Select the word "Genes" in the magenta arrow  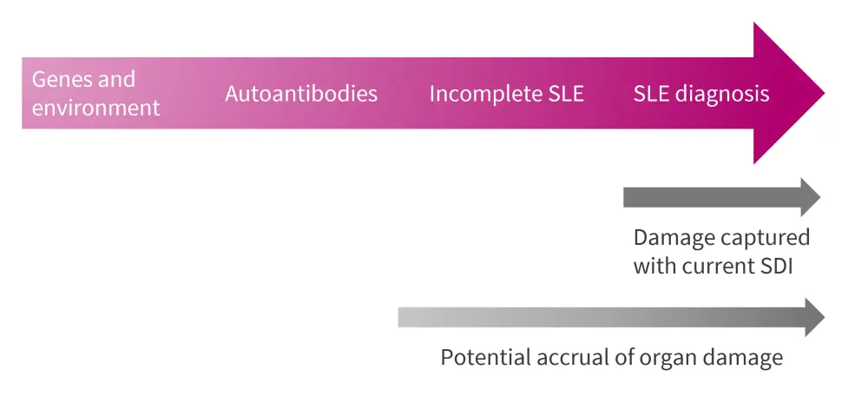pos(61,79)
